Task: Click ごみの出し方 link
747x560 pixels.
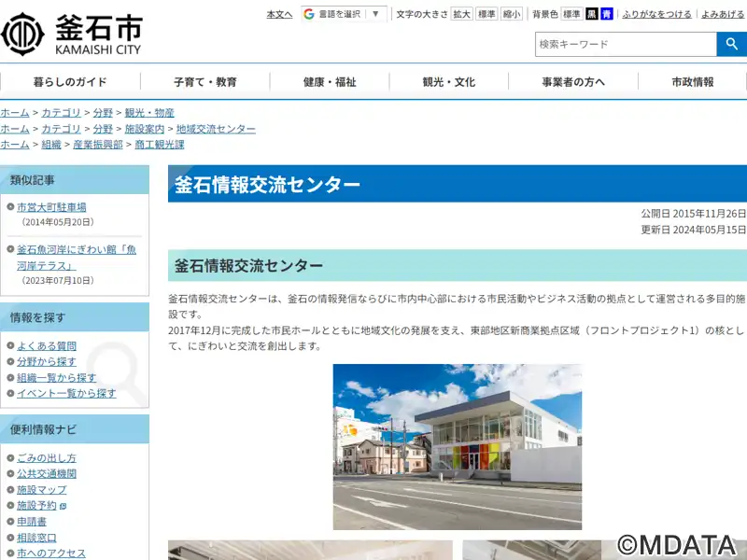Action: pyautogui.click(x=47, y=458)
